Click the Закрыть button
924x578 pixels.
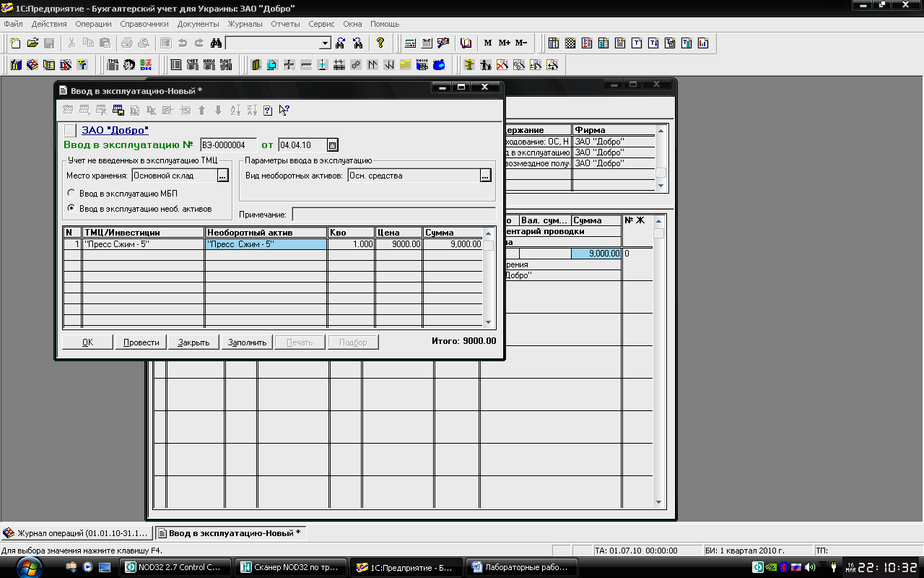(x=193, y=342)
